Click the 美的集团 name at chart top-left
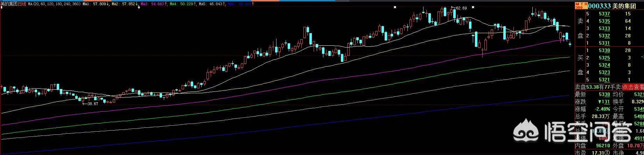This screenshot has height=155, width=644. [x=9, y=4]
